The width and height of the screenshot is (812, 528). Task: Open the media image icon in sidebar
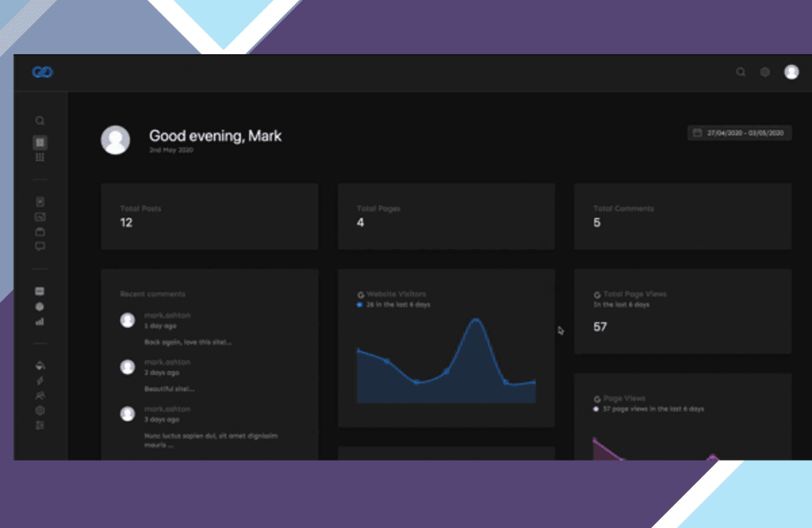40,217
